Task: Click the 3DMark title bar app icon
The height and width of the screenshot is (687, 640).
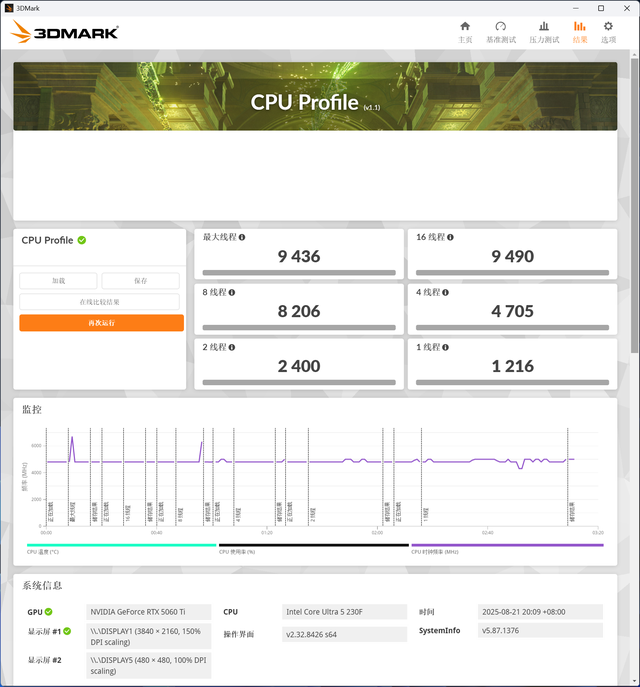Action: [9, 8]
